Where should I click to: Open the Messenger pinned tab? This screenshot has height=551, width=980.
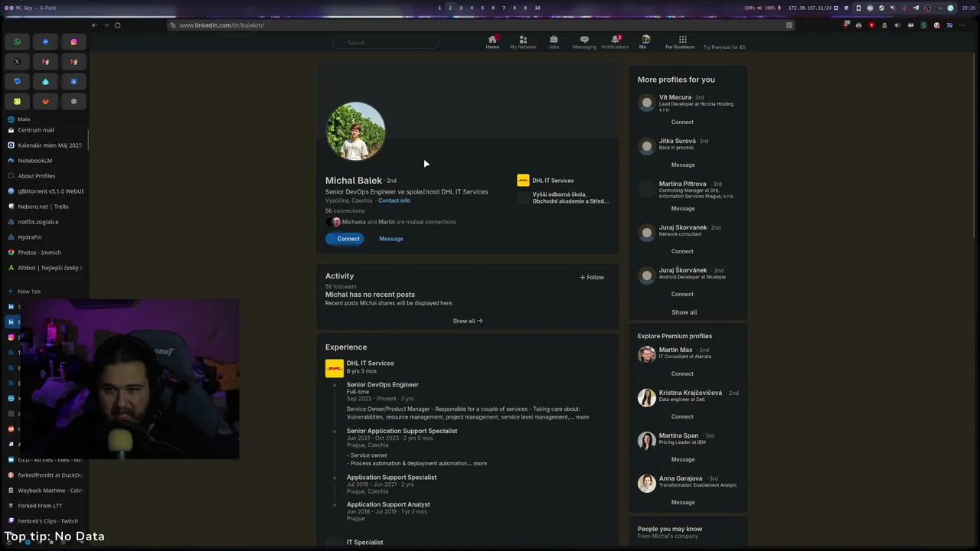coord(45,42)
